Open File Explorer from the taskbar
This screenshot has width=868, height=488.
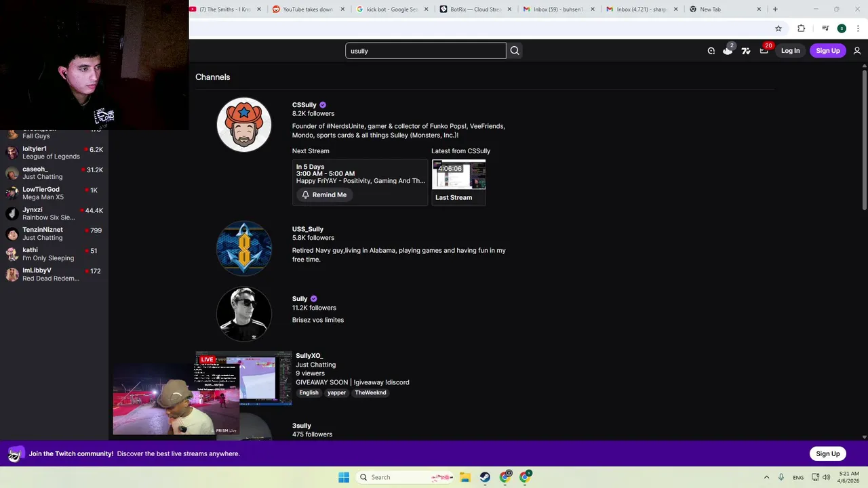click(x=465, y=477)
